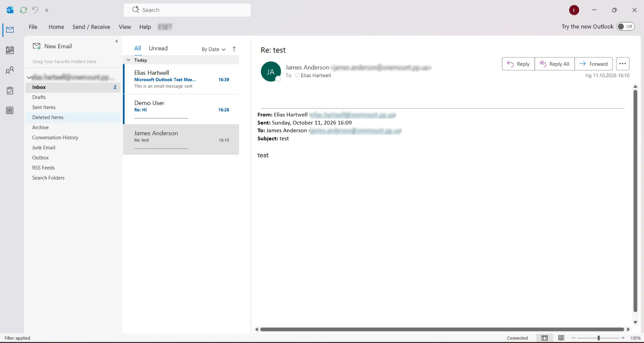This screenshot has height=343, width=644.
Task: Open the Sent Items folder
Action: click(x=73, y=107)
